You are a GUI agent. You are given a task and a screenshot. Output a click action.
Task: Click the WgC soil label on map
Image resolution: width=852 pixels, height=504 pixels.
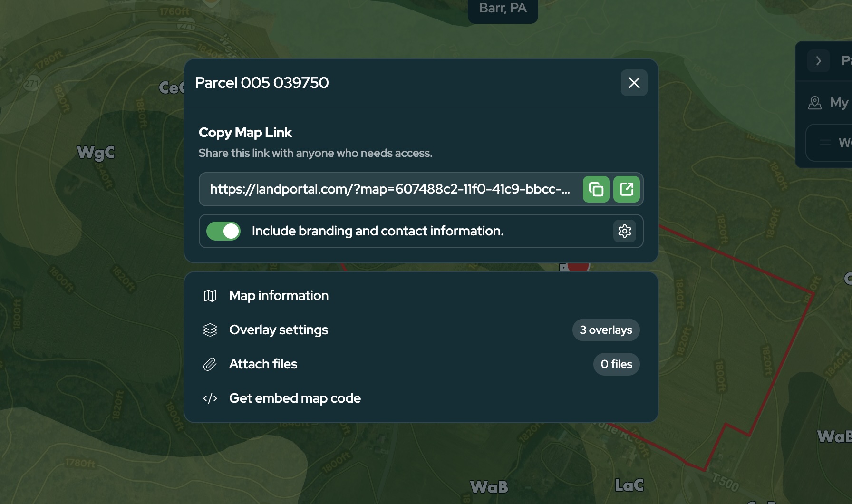coord(96,153)
